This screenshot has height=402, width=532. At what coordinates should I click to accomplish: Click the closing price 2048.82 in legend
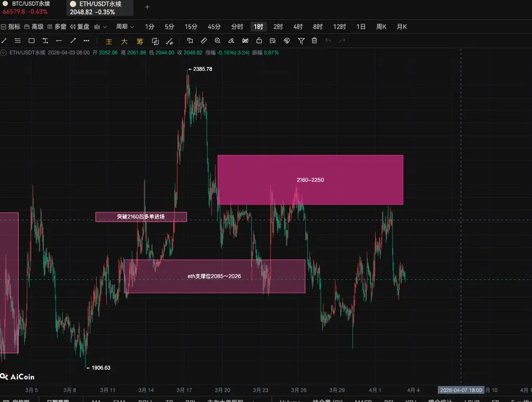pyautogui.click(x=193, y=52)
